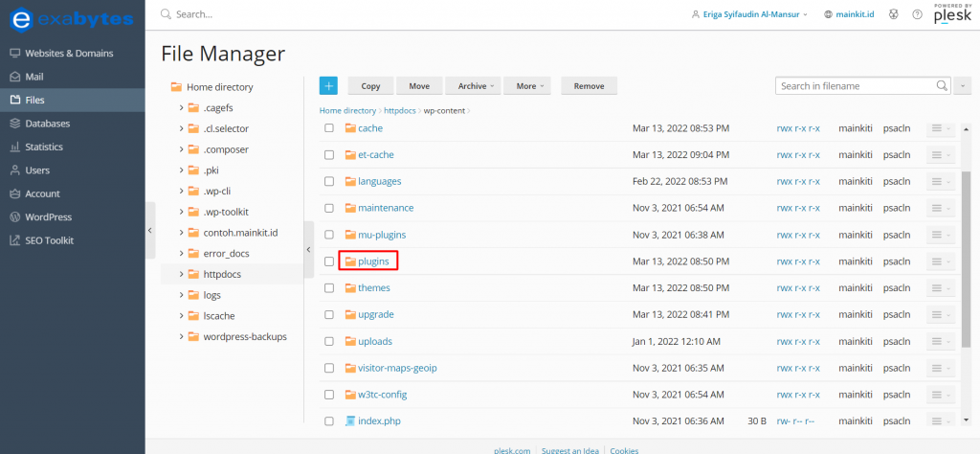
Task: Open row actions menu for plugins
Action: click(x=941, y=261)
